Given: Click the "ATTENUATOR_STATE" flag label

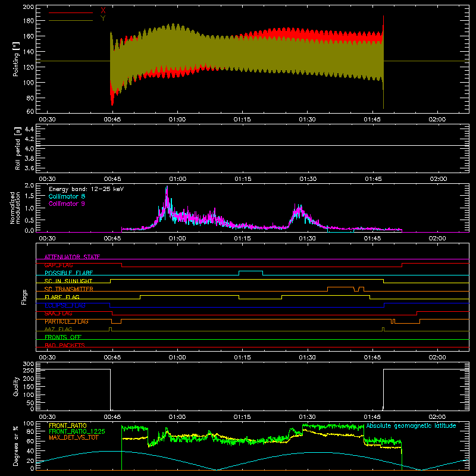Looking at the screenshot, I should tap(72, 257).
